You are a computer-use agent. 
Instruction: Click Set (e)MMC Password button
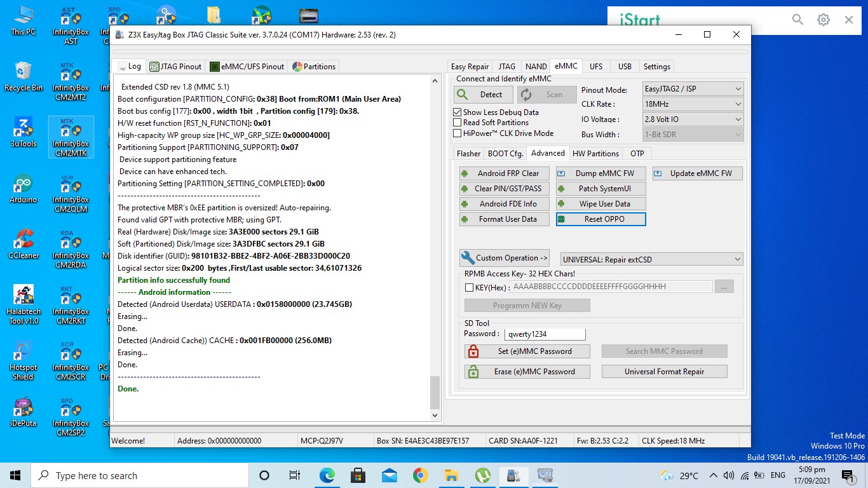tap(527, 351)
